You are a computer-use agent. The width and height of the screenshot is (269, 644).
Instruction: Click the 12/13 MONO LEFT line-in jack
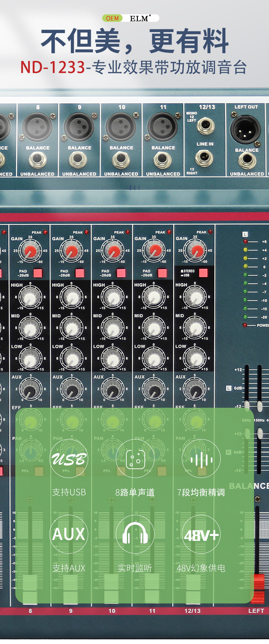[x=206, y=125]
